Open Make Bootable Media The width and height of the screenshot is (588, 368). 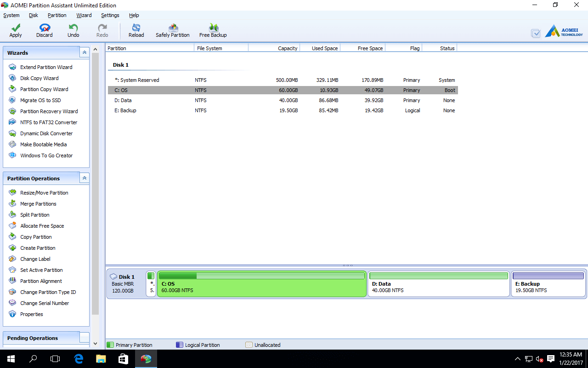pos(43,144)
